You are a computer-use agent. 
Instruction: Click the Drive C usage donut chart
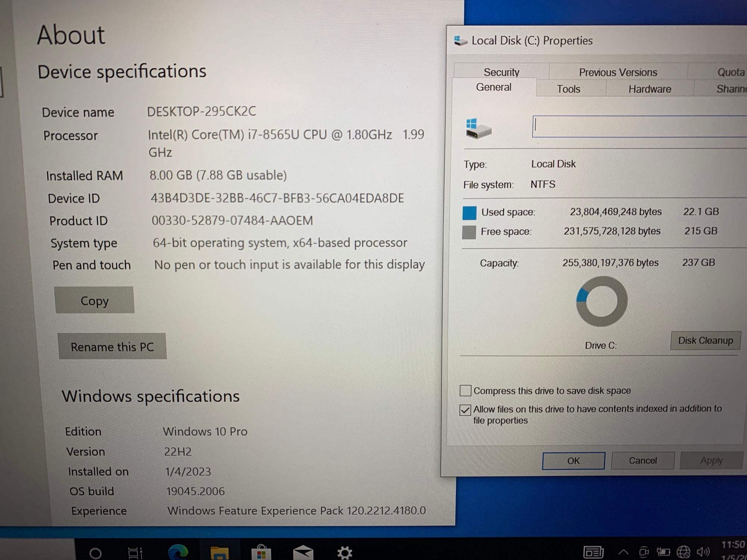[x=601, y=301]
